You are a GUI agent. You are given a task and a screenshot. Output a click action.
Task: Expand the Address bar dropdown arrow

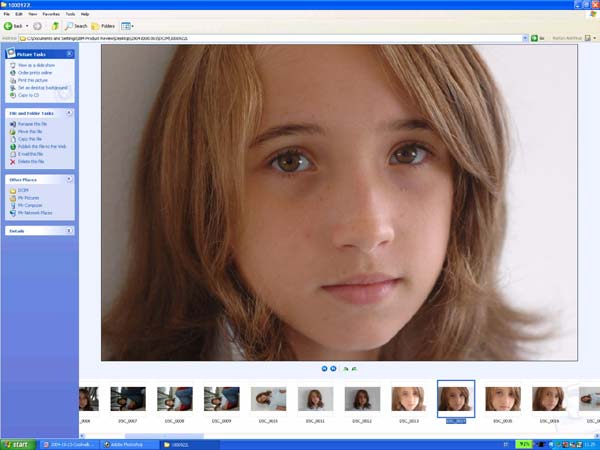525,38
